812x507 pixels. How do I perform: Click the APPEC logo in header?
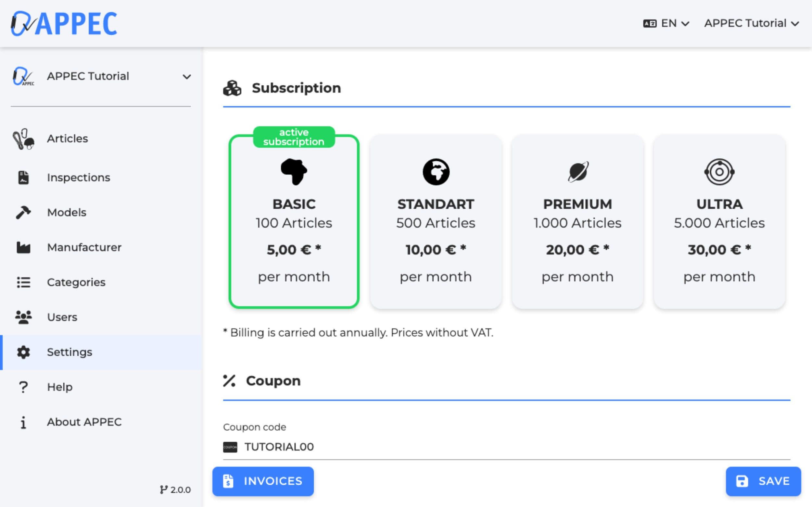[x=64, y=23]
